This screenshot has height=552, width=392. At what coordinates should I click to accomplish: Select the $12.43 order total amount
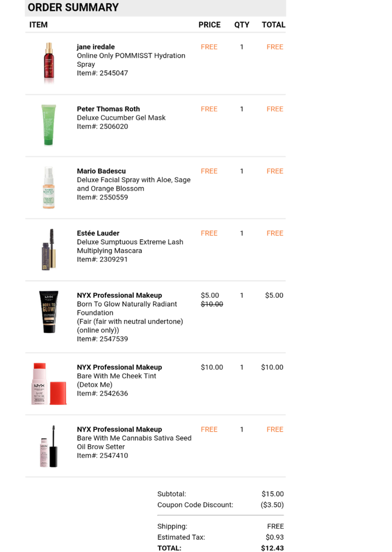click(x=272, y=548)
